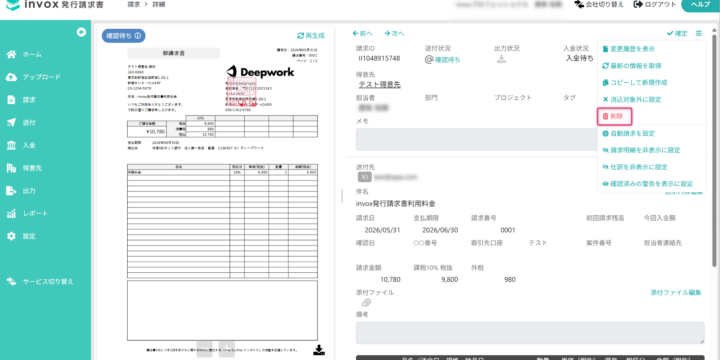This screenshot has width=720, height=360.
Task: Click the 請求番号 value 0001
Action: point(508,230)
